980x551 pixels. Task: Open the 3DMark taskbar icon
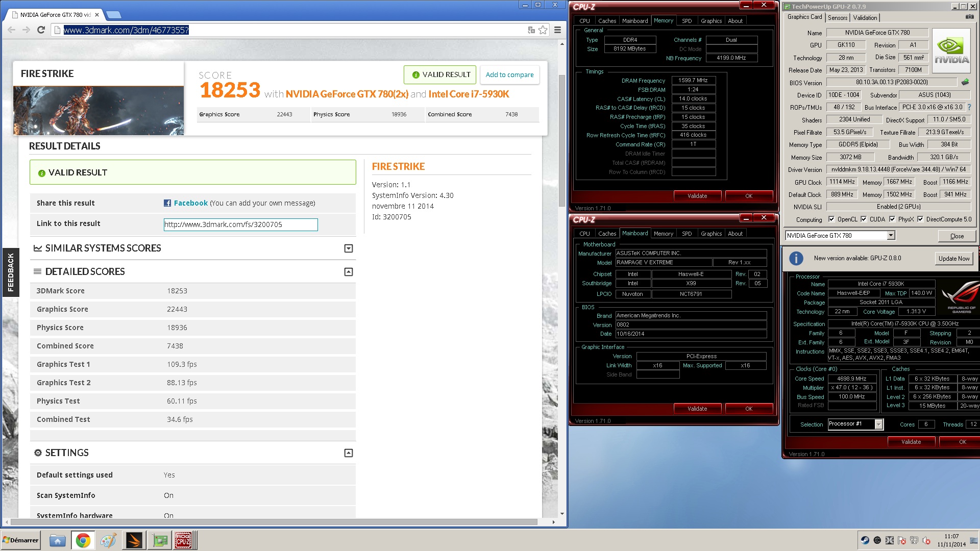coord(134,540)
